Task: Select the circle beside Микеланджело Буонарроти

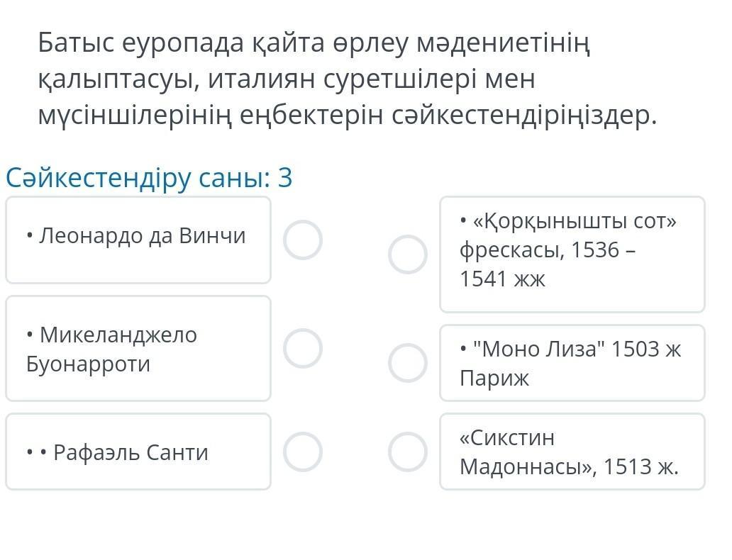Action: click(x=303, y=348)
